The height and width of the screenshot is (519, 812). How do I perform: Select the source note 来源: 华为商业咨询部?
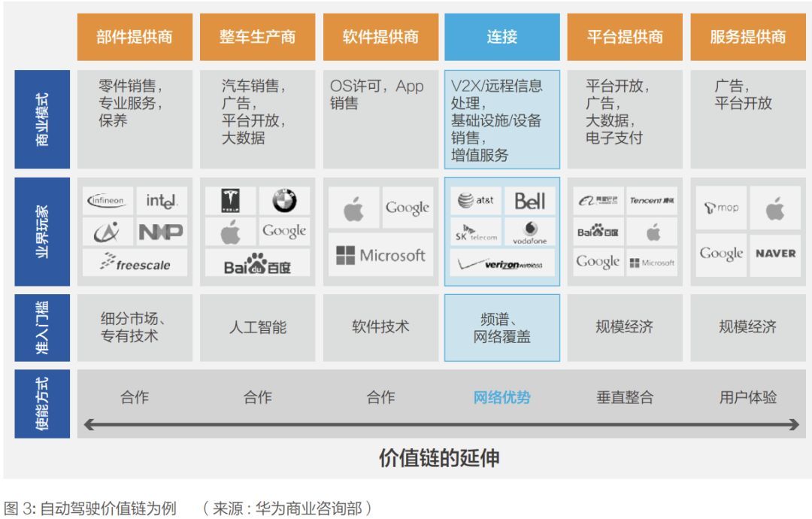[x=287, y=508]
